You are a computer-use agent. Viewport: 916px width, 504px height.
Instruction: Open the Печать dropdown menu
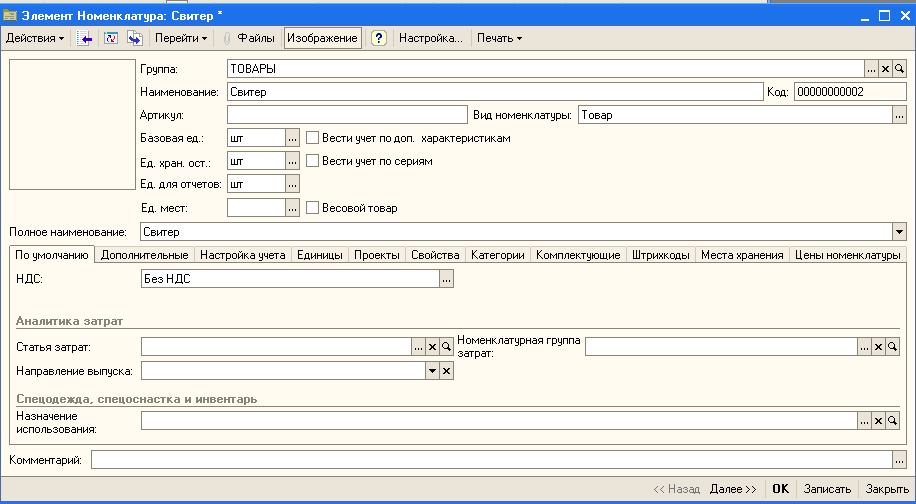499,39
